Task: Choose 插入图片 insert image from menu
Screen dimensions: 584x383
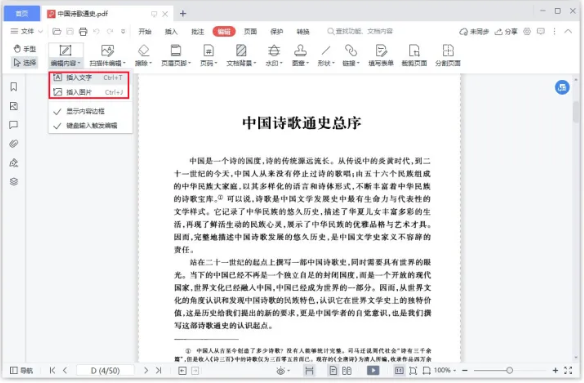Action: [x=89, y=92]
